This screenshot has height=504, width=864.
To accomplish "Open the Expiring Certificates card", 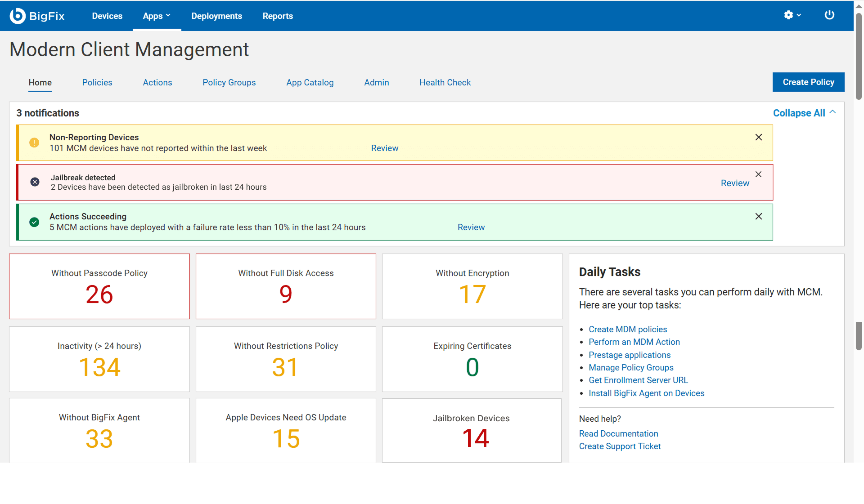I will pyautogui.click(x=472, y=359).
